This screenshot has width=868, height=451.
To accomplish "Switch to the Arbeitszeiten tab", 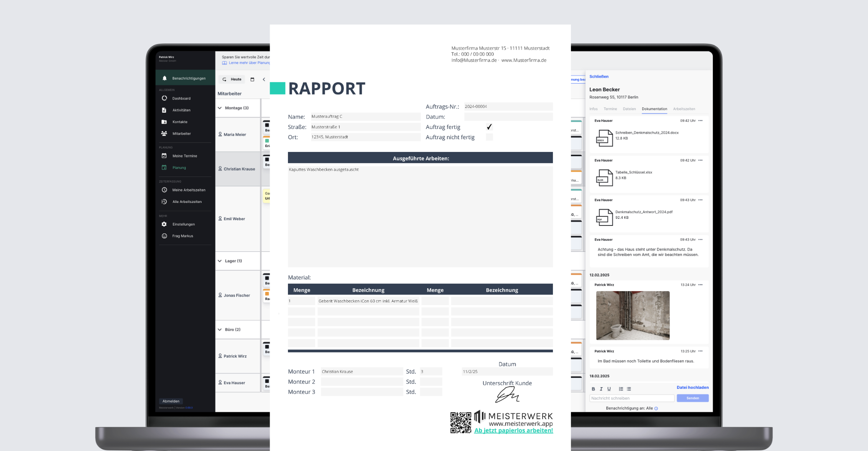I will click(684, 109).
